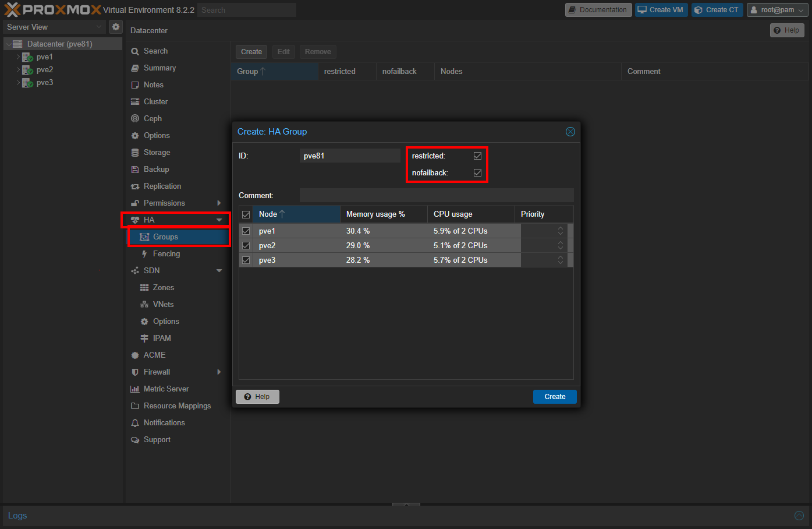The height and width of the screenshot is (529, 812).
Task: Expand the pve2 tree node
Action: tap(18, 70)
